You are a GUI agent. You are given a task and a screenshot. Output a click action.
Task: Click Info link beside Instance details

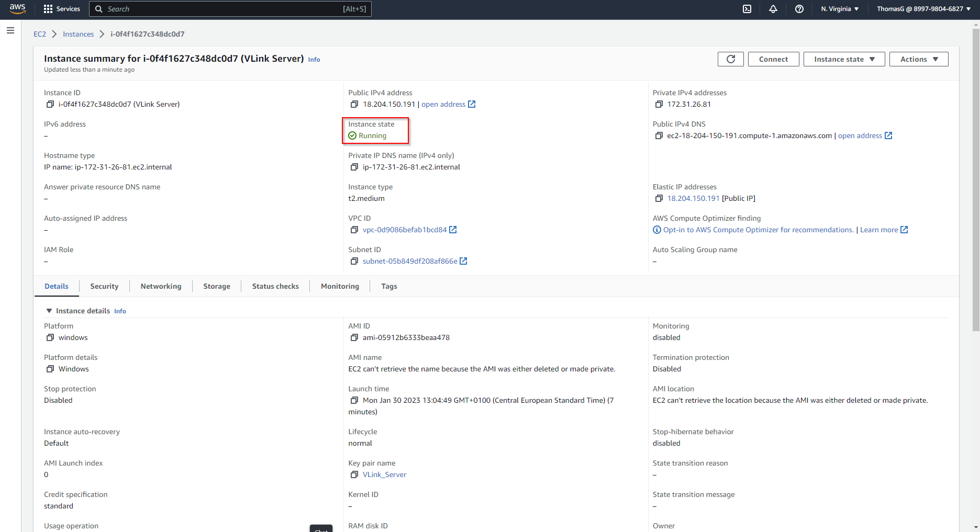(120, 311)
